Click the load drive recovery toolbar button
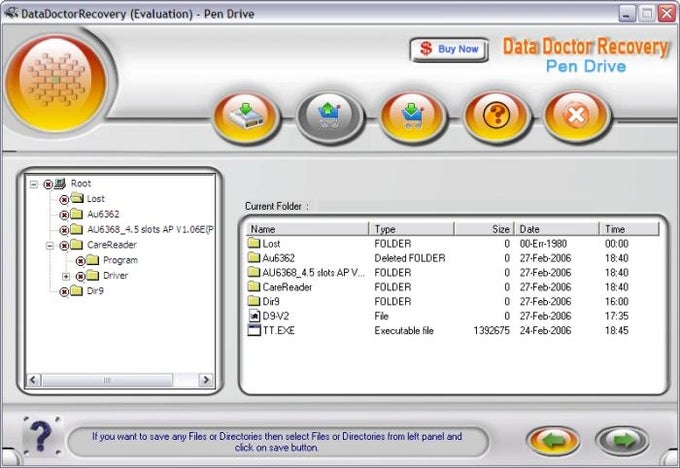This screenshot has height=468, width=680. point(246,116)
